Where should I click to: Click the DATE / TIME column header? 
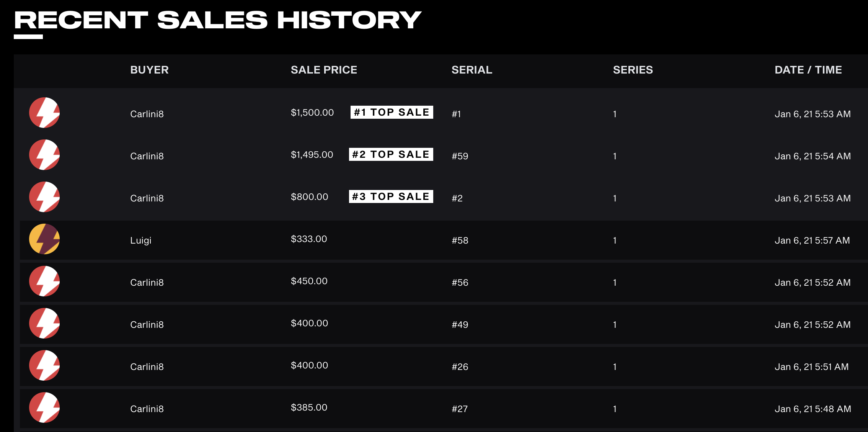point(808,70)
